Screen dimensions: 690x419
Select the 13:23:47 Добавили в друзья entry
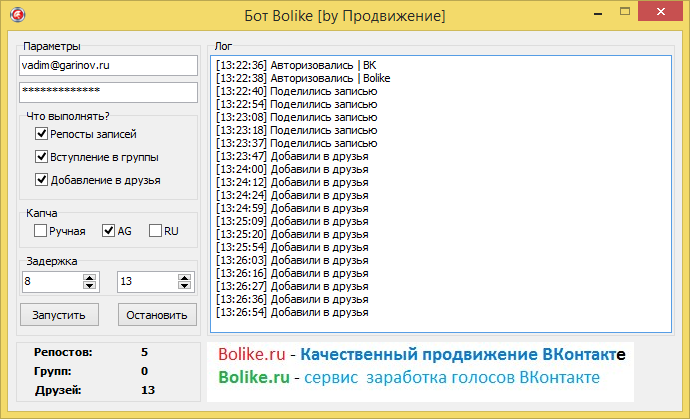(x=292, y=156)
